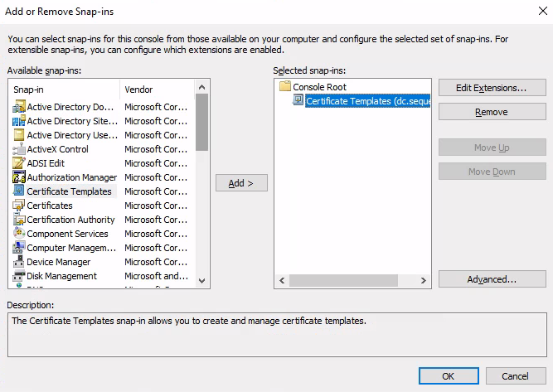Select the Certificates snap-in icon
Image resolution: width=553 pixels, height=392 pixels.
coord(19,206)
